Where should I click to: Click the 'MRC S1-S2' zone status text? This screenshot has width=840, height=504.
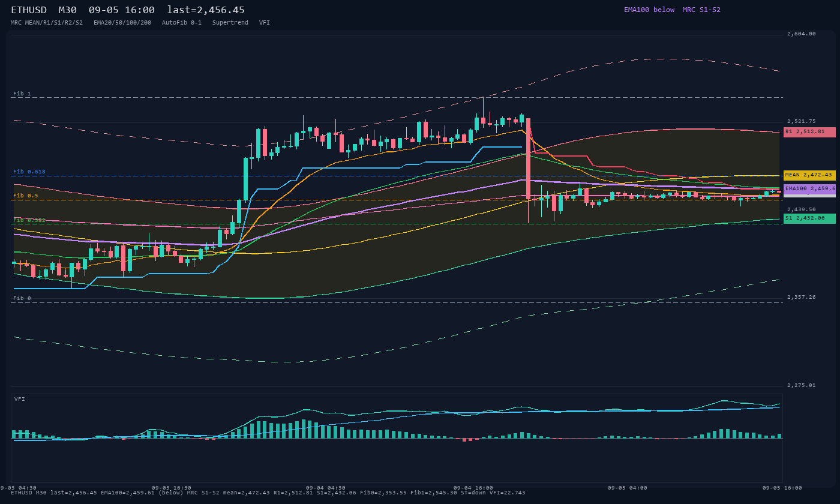(701, 10)
